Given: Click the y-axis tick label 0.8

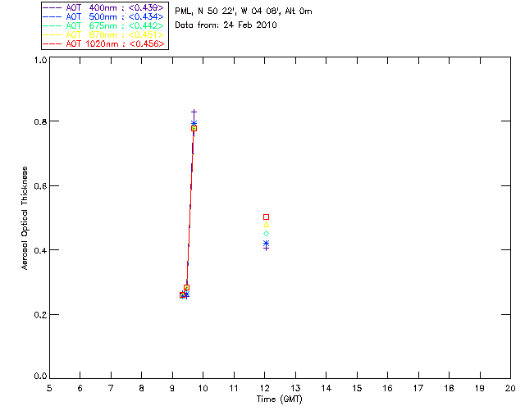Looking at the screenshot, I should click(40, 121).
